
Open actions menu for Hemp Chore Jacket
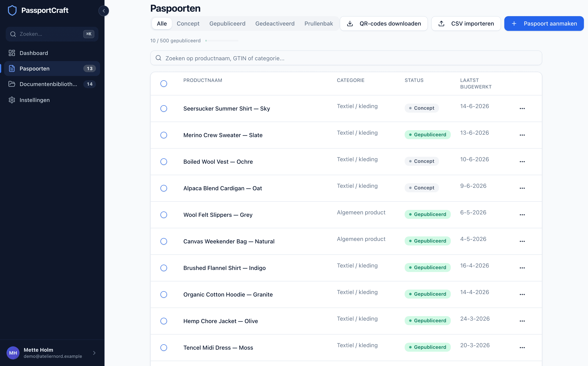point(522,321)
